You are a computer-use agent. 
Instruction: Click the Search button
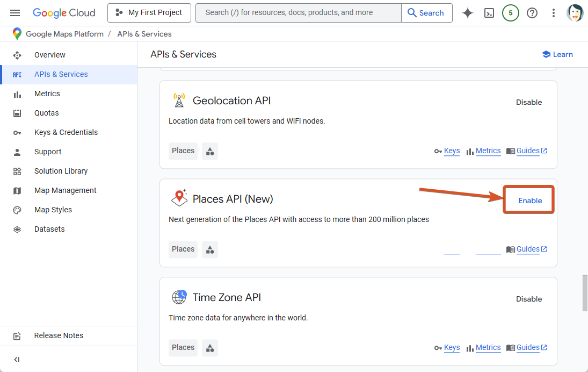pyautogui.click(x=426, y=13)
